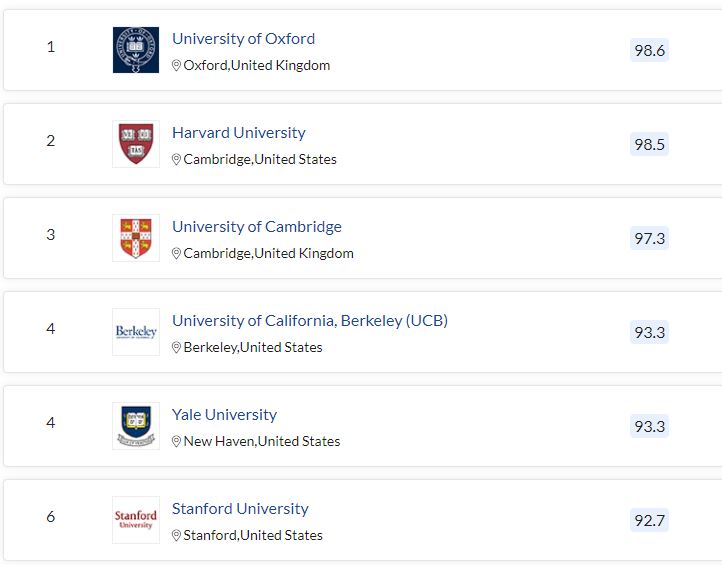The width and height of the screenshot is (722, 566).
Task: Open the Stanford University link
Action: (240, 509)
